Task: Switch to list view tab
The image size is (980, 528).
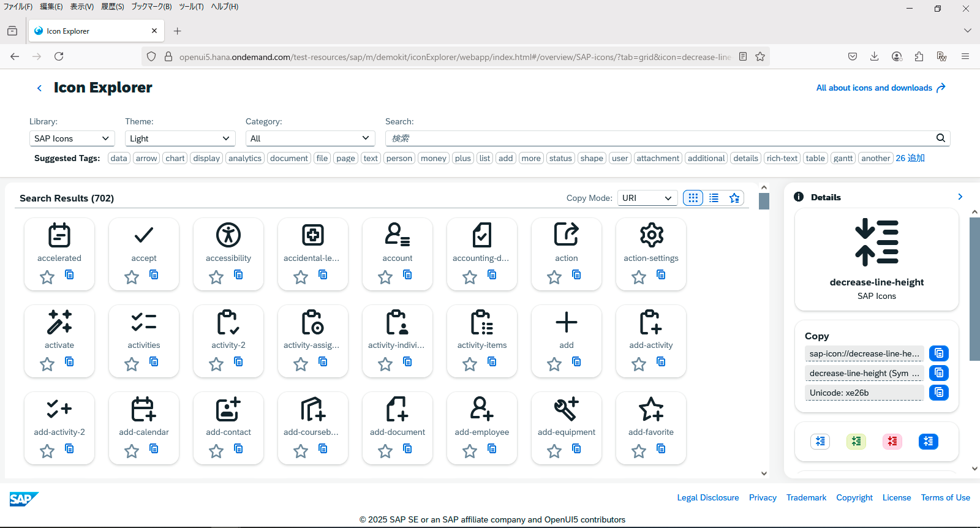Action: pos(714,198)
